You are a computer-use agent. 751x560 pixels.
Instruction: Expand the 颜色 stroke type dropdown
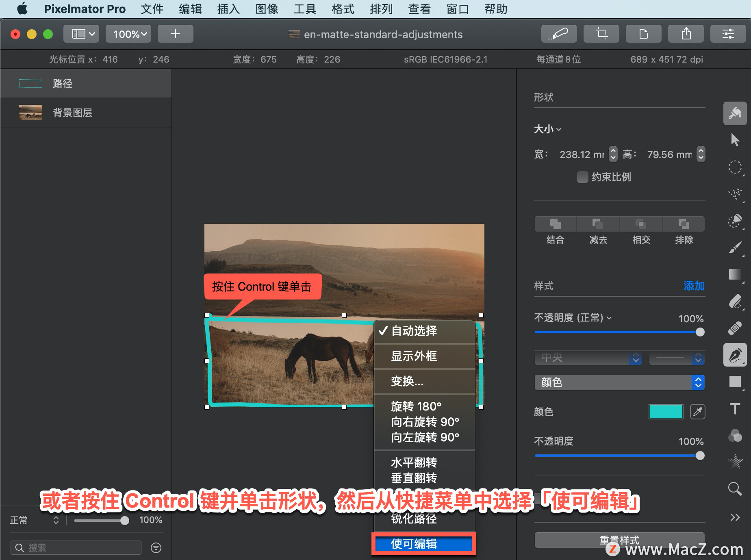coord(619,382)
